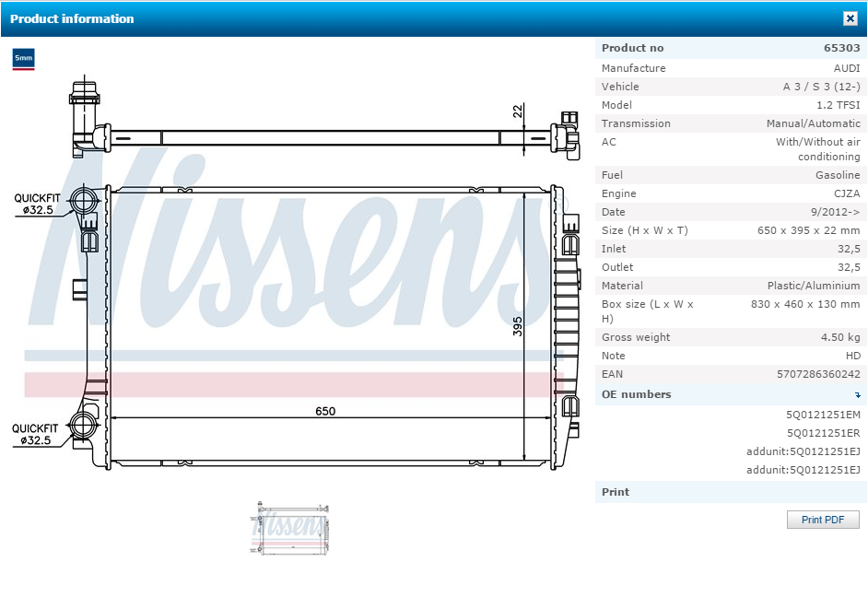Click the Manufacture value AUDI

point(847,68)
